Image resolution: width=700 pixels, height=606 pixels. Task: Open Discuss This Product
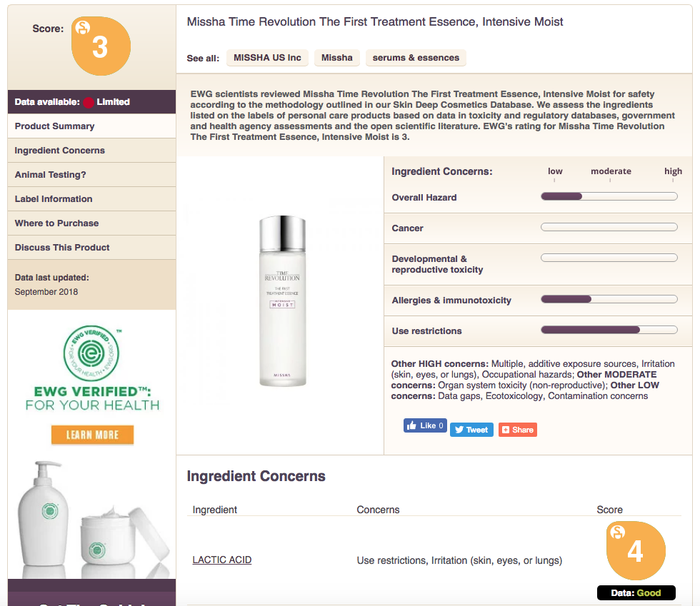[91, 248]
